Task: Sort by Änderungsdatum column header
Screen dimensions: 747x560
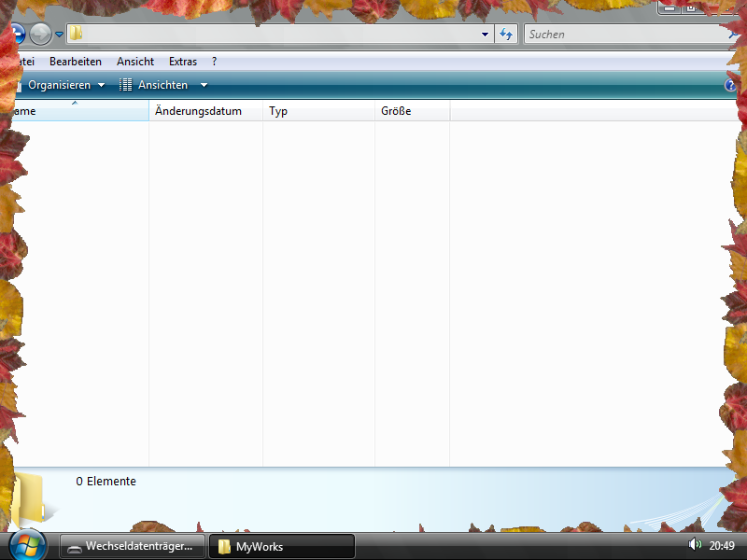Action: [198, 111]
